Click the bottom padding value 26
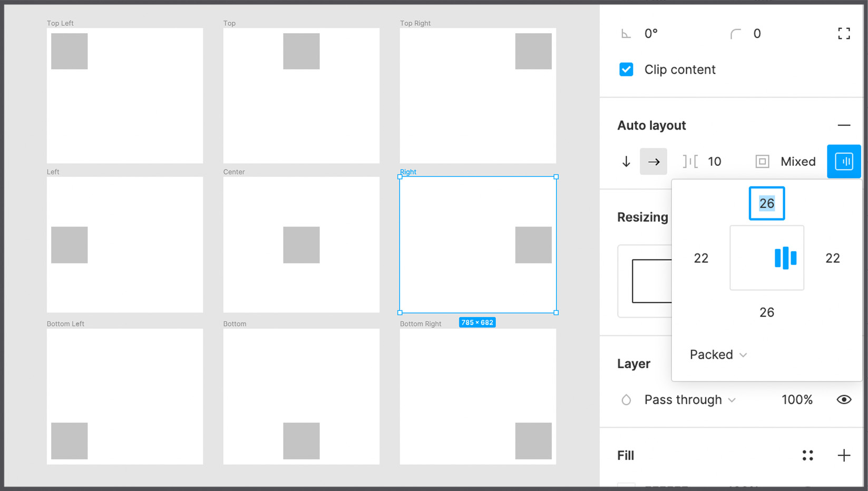Image resolution: width=868 pixels, height=491 pixels. [x=767, y=312]
